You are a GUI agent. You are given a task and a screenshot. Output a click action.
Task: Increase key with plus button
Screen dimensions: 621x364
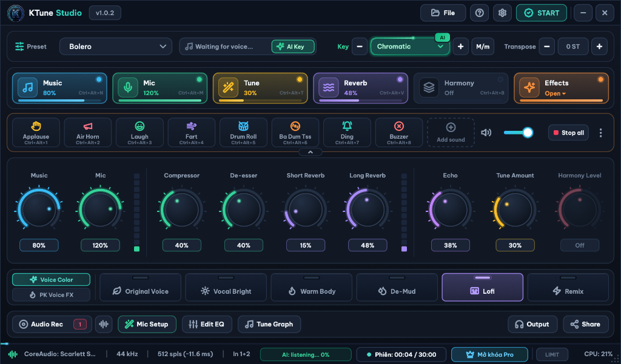[461, 47]
